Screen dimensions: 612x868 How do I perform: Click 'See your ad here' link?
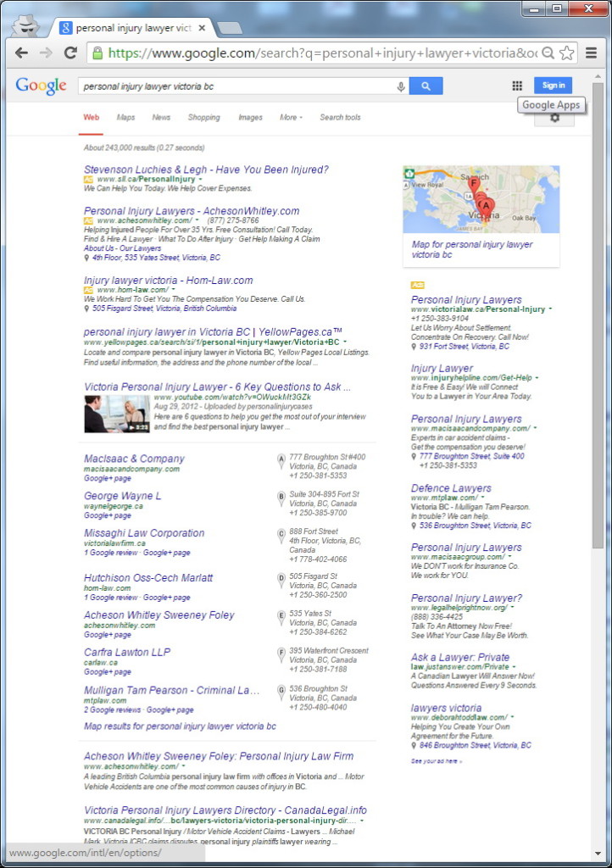436,761
